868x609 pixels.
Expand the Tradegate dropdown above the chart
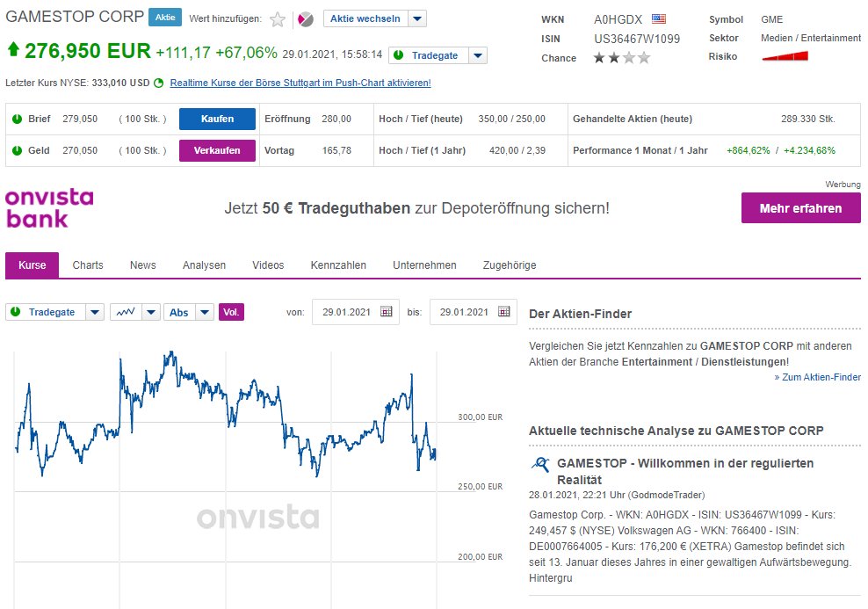click(x=95, y=312)
